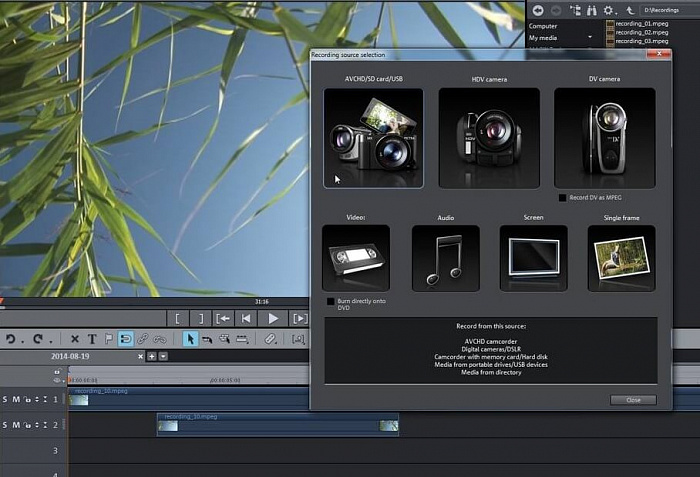The height and width of the screenshot is (477, 700).
Task: Lock track 1
Action: [27, 400]
